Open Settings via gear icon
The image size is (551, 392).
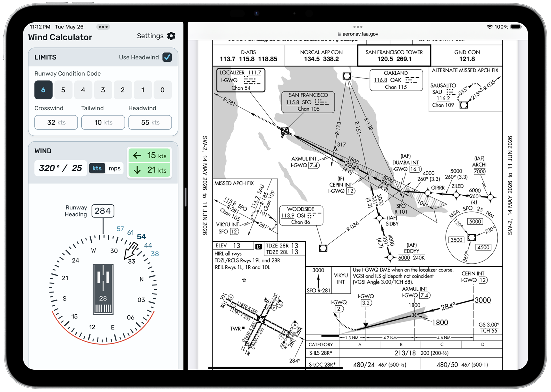[171, 36]
